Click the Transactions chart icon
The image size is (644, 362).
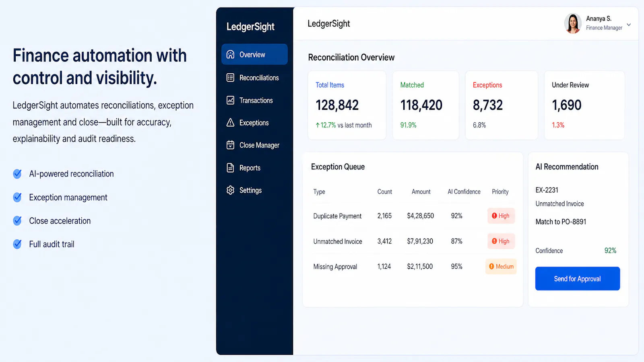pos(230,100)
